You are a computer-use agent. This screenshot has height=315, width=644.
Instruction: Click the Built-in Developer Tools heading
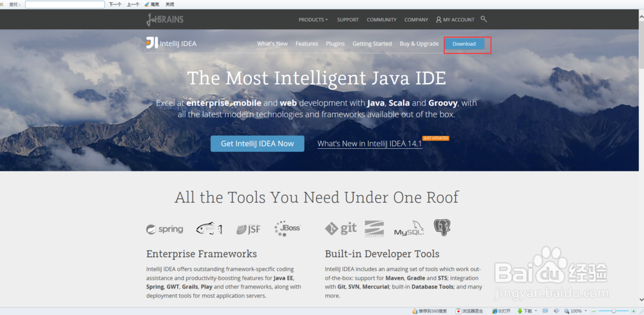pos(382,254)
